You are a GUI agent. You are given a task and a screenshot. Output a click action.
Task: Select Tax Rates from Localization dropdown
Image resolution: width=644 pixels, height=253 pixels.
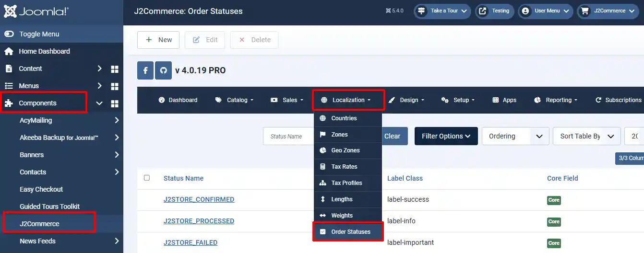pos(348,167)
